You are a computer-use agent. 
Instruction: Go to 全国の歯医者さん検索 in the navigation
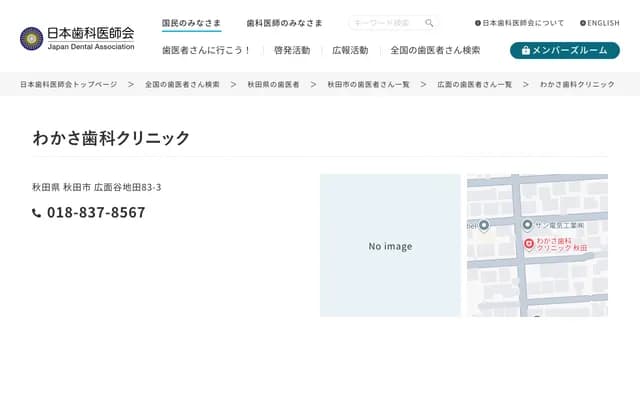pyautogui.click(x=435, y=50)
